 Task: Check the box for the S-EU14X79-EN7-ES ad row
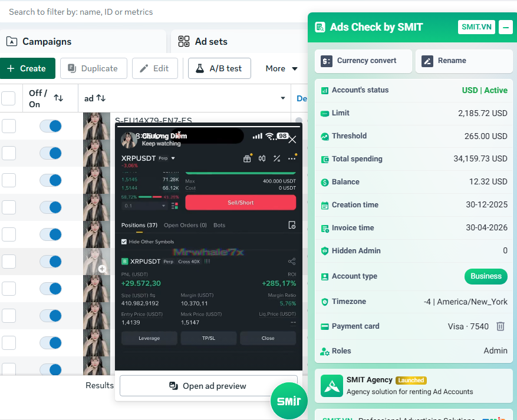point(9,126)
